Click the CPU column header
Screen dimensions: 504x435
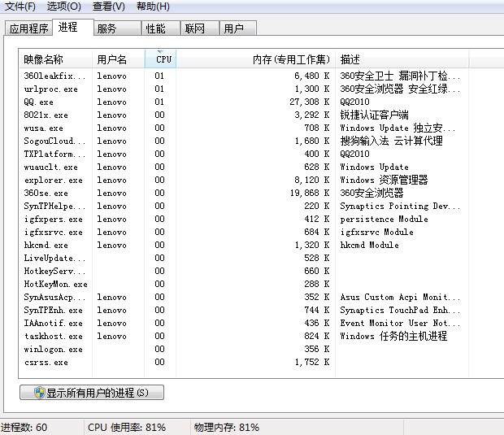tap(160, 59)
